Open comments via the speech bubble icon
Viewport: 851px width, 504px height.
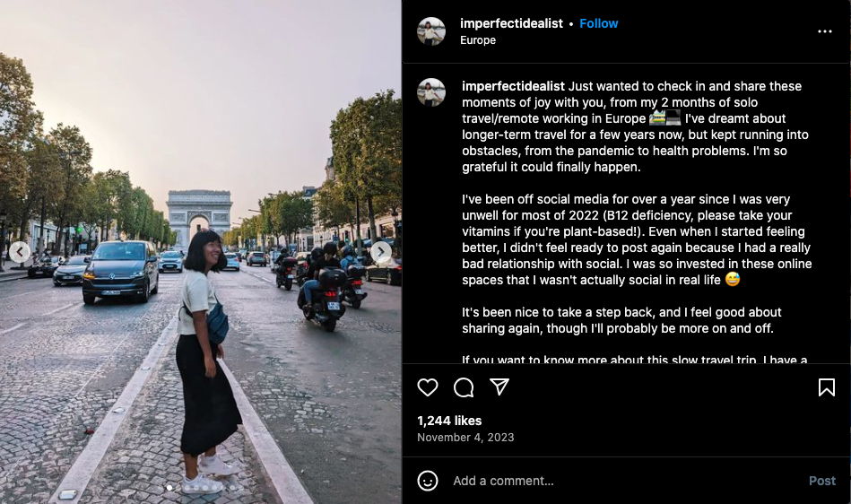click(464, 387)
